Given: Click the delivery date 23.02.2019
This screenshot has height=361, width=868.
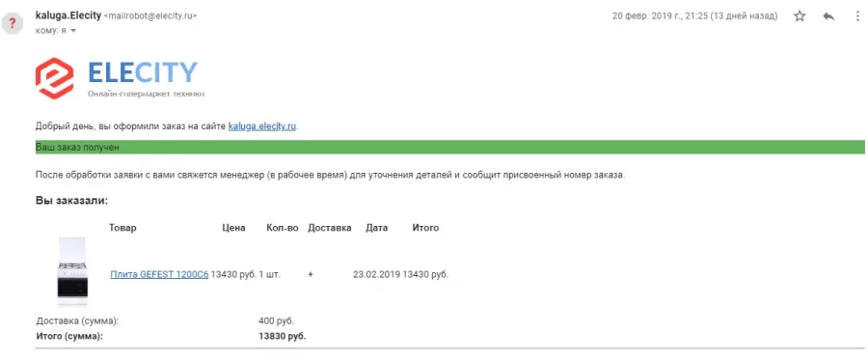Looking at the screenshot, I should [x=376, y=274].
